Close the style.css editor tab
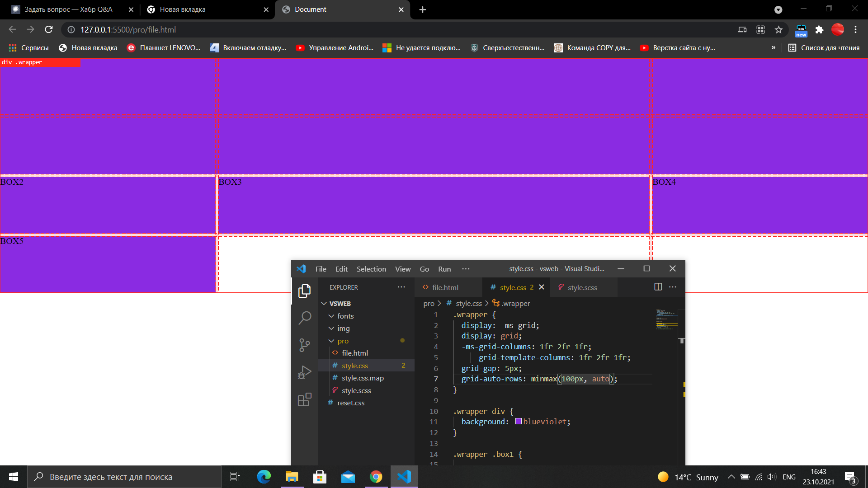 (541, 287)
